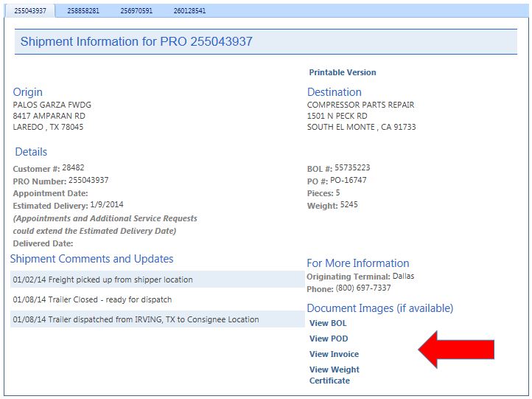
Task: Click the Destination section heading
Action: (334, 92)
